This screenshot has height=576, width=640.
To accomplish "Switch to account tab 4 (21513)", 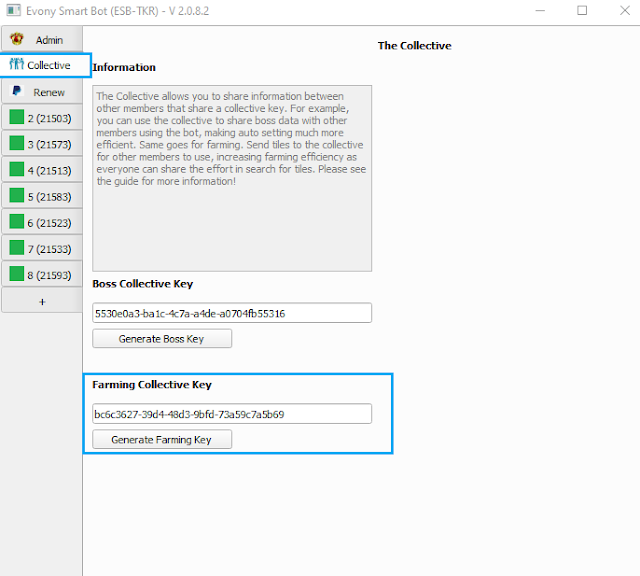I will pos(42,170).
